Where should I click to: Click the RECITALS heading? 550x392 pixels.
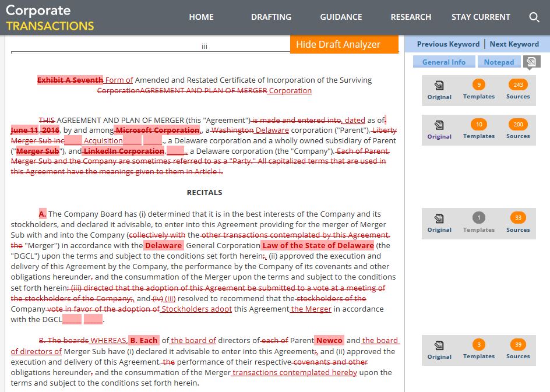coord(205,192)
